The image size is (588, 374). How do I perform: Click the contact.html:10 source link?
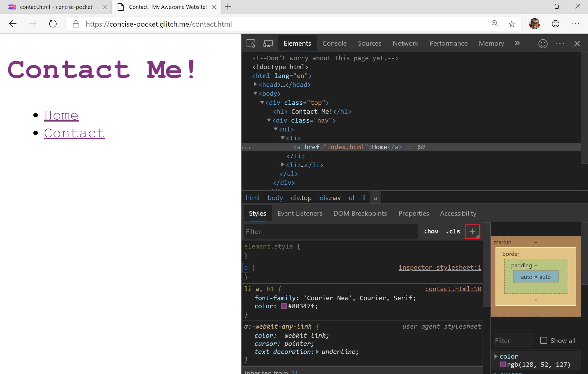tap(453, 289)
